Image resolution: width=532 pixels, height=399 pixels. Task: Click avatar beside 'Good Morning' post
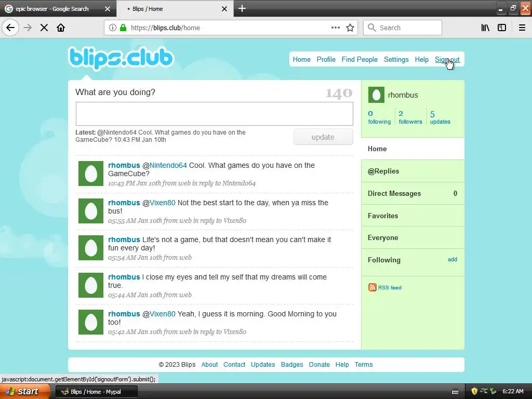(x=90, y=322)
